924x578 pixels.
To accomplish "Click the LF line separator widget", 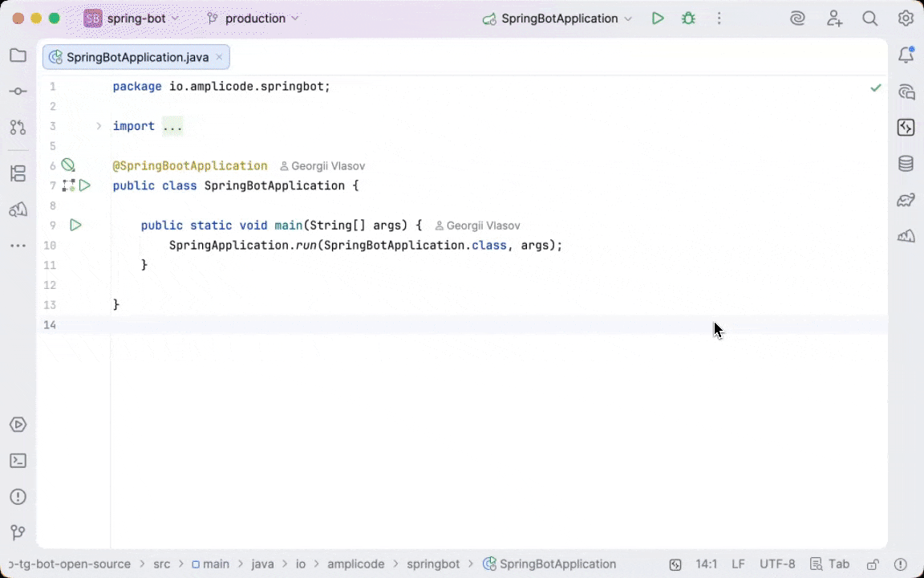I will click(738, 564).
